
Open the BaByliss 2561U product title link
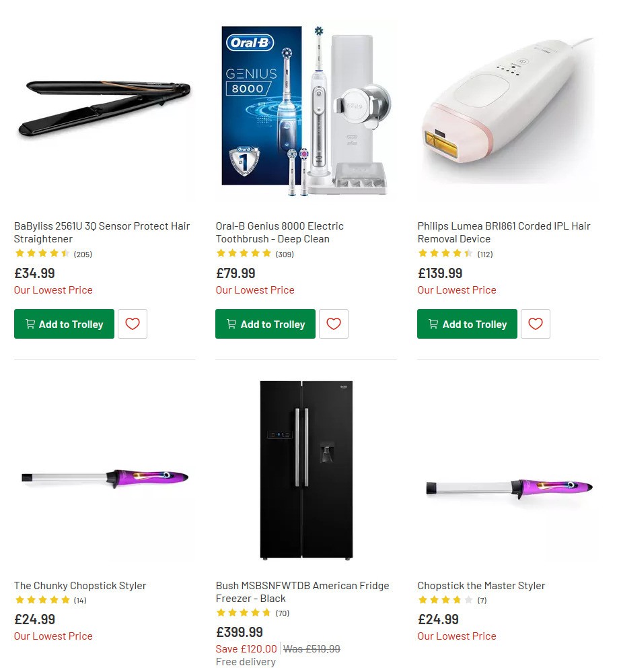point(102,232)
